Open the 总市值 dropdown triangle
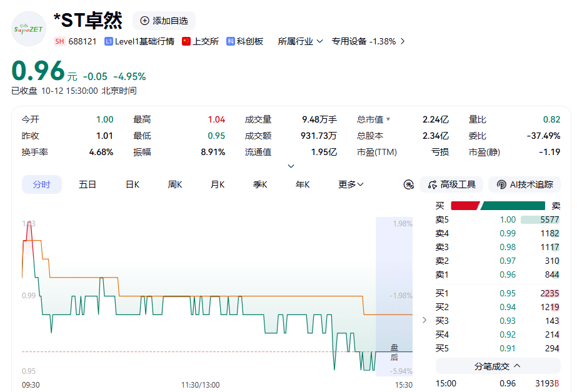The image size is (577, 392). pyautogui.click(x=388, y=119)
